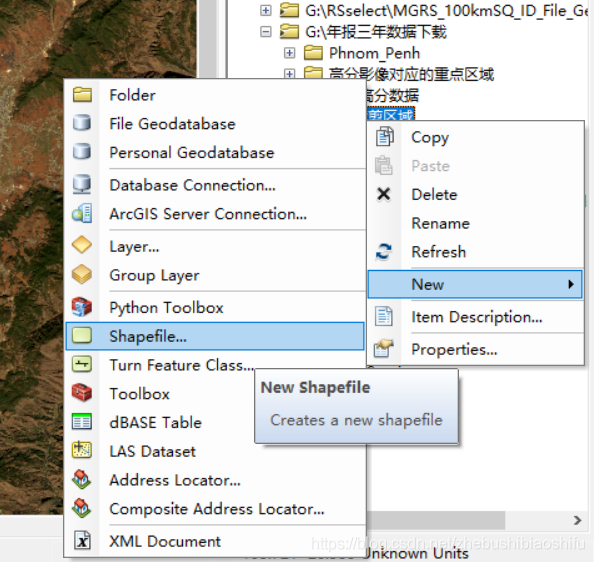
Task: Collapse the G:\年报三年数据下载 folder node
Action: point(266,31)
